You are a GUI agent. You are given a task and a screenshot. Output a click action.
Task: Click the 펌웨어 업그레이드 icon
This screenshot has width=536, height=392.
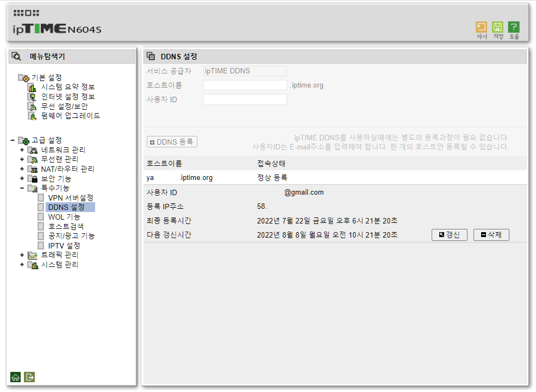(32, 116)
